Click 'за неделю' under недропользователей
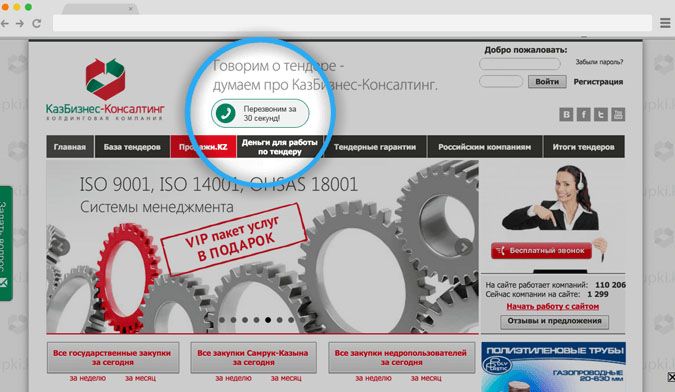Viewport: 675px width, 392px height. coord(373,378)
